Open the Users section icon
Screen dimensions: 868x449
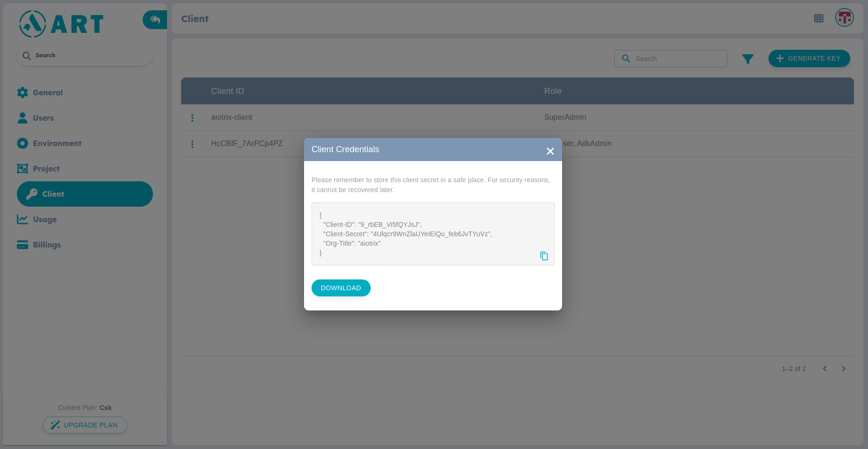(x=23, y=118)
